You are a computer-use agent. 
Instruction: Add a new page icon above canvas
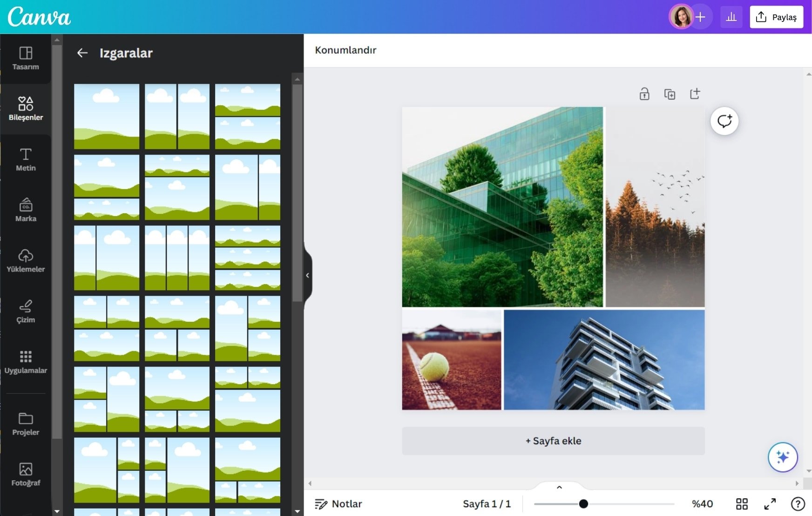pyautogui.click(x=695, y=94)
